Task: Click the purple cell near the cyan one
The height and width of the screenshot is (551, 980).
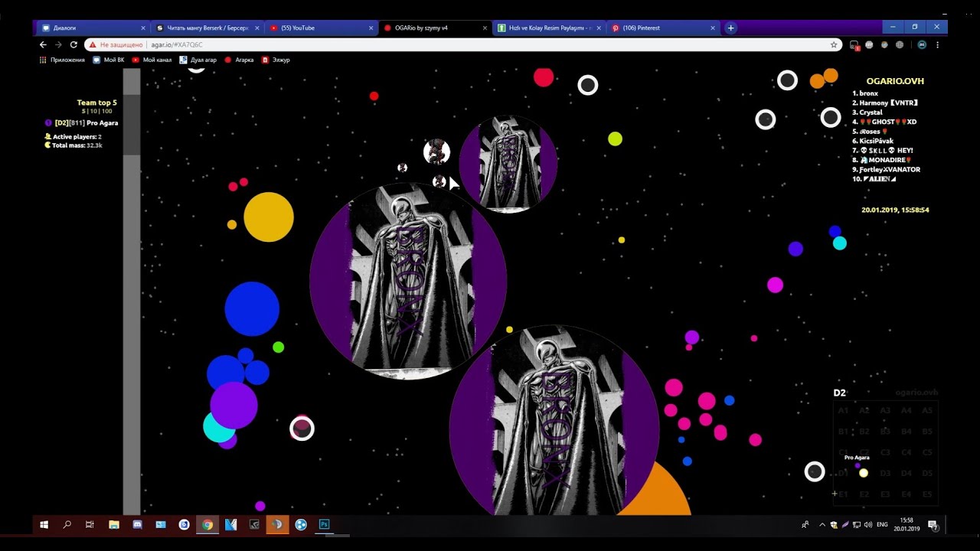Action: pyautogui.click(x=234, y=406)
